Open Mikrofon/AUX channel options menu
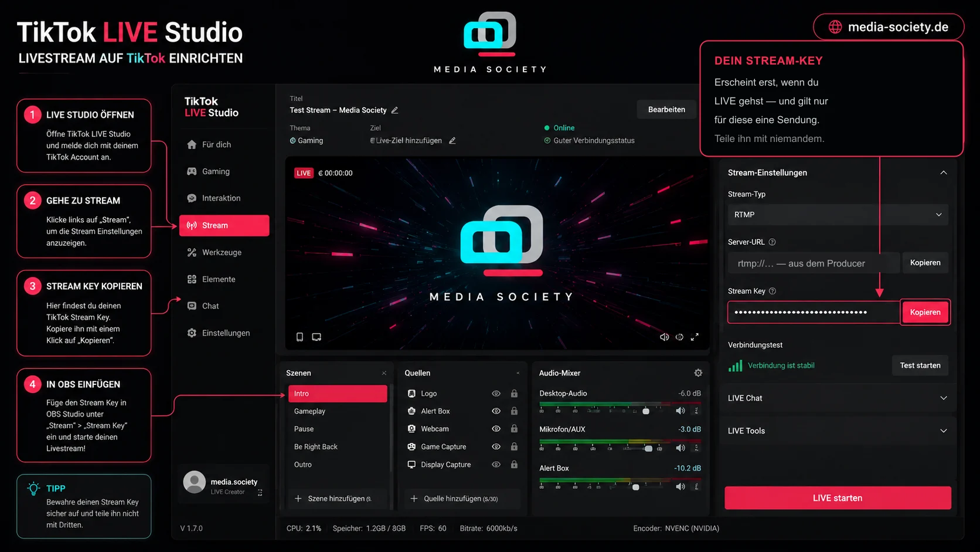 coord(696,448)
